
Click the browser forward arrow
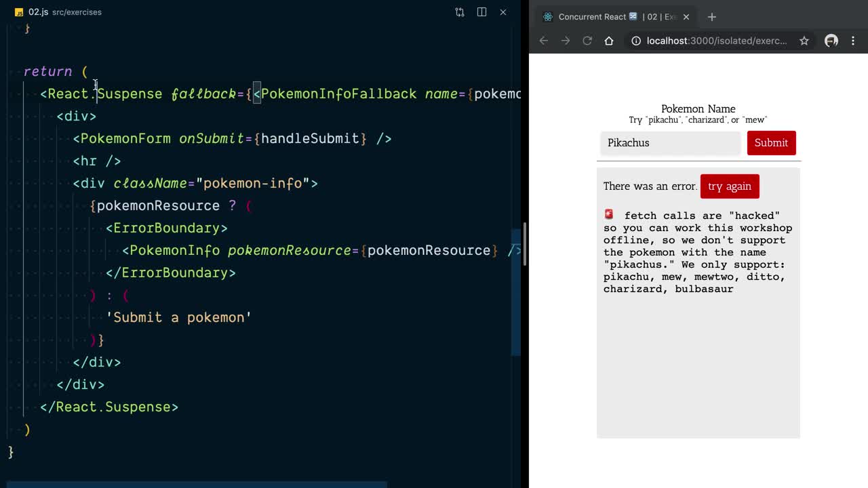[x=566, y=41]
